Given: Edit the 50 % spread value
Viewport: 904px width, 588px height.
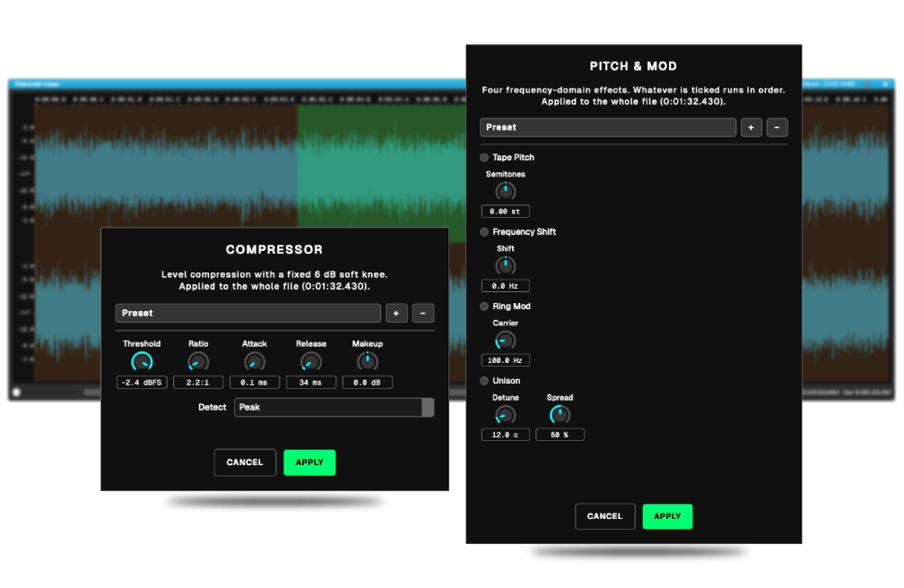Looking at the screenshot, I should pyautogui.click(x=560, y=435).
